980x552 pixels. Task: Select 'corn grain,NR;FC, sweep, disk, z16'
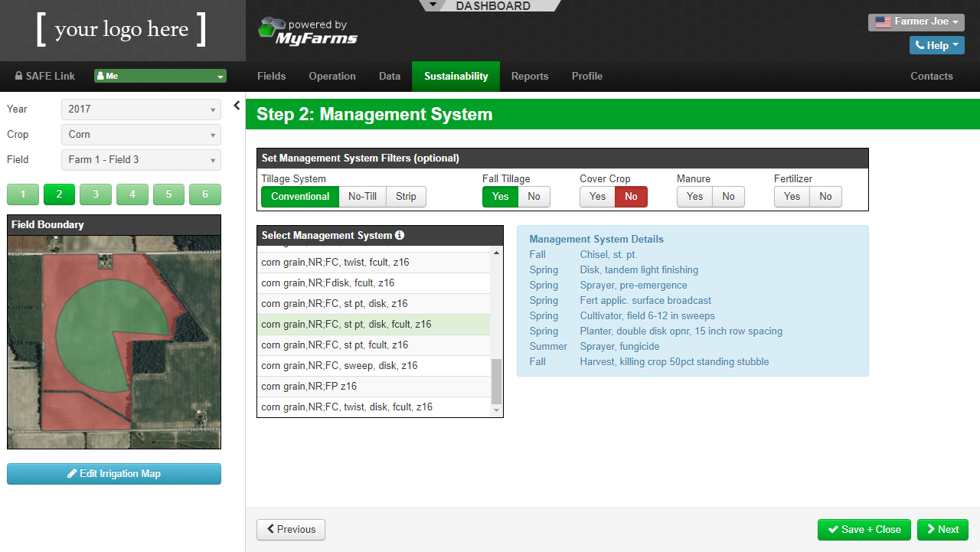(x=374, y=366)
